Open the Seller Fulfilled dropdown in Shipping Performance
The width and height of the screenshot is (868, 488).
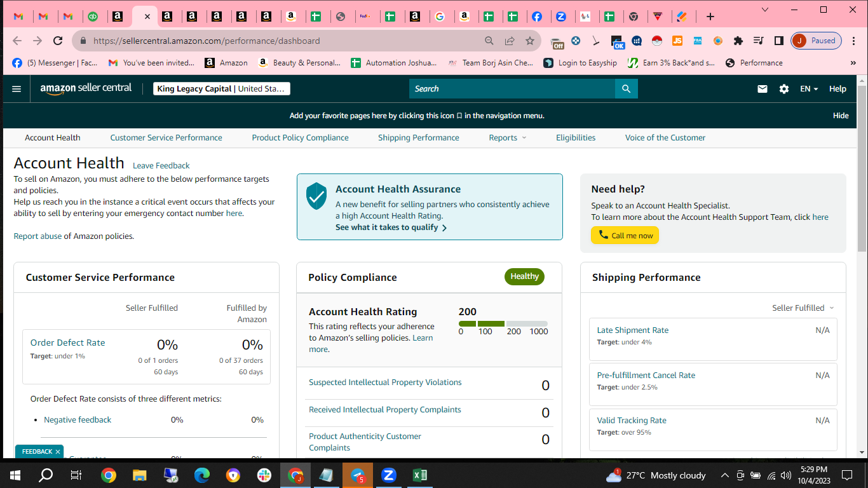tap(803, 308)
